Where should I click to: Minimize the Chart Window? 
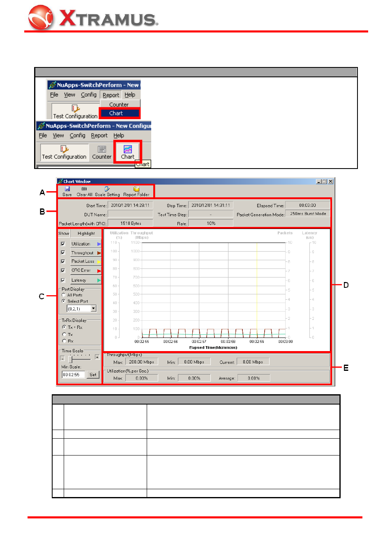(319, 181)
